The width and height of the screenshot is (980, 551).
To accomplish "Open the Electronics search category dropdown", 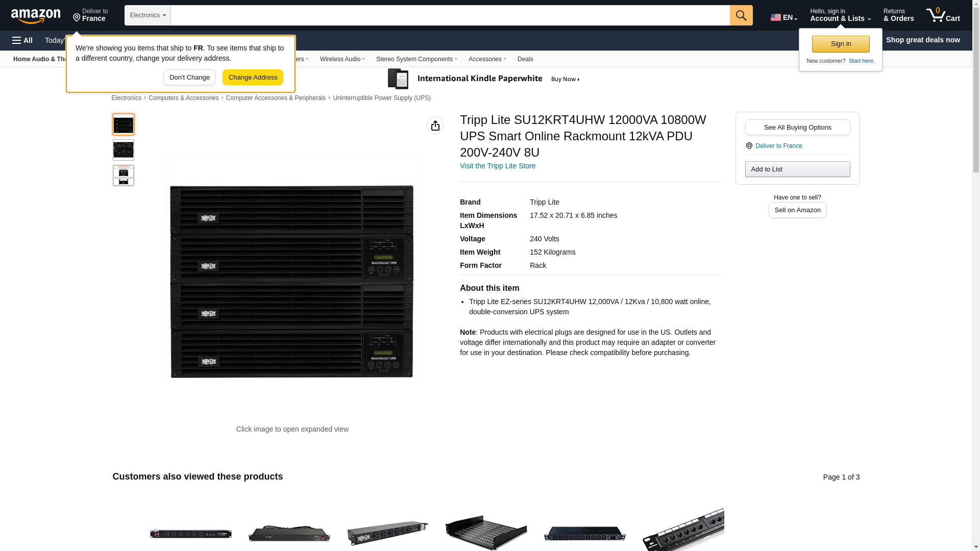I will tap(148, 15).
